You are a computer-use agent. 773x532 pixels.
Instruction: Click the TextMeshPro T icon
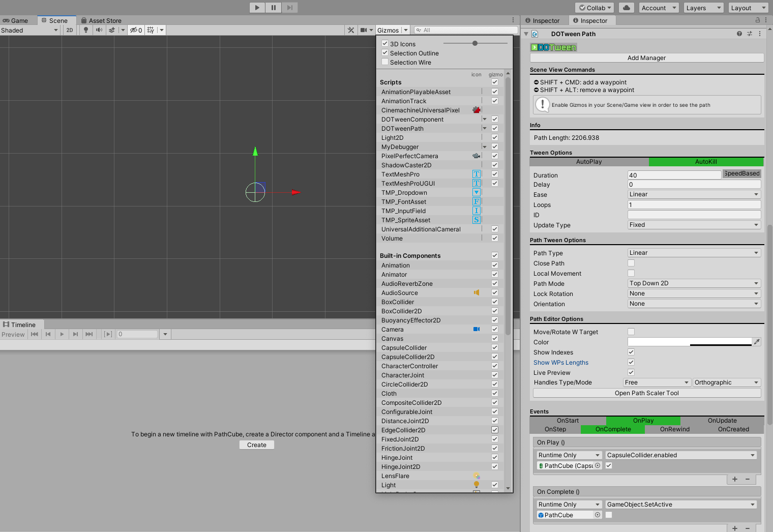coord(477,174)
